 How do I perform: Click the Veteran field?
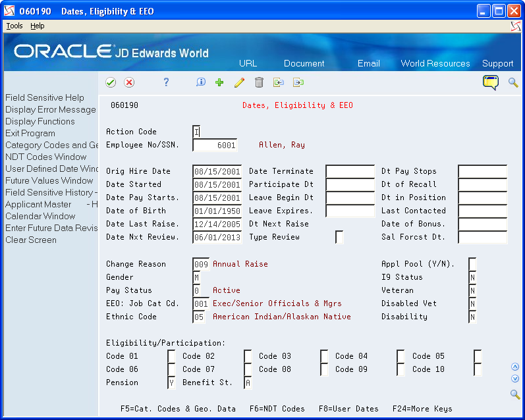tap(472, 290)
